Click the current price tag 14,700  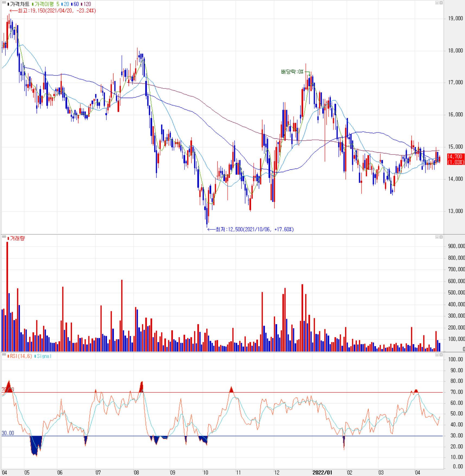point(456,159)
